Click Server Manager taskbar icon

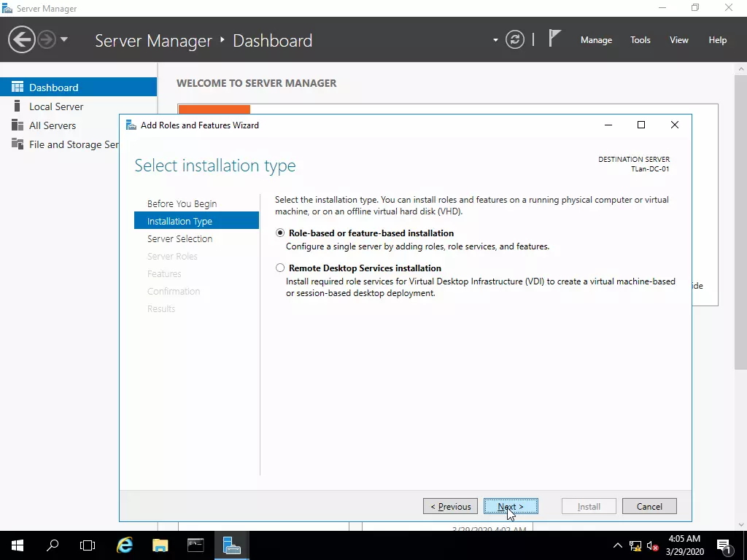pos(231,545)
